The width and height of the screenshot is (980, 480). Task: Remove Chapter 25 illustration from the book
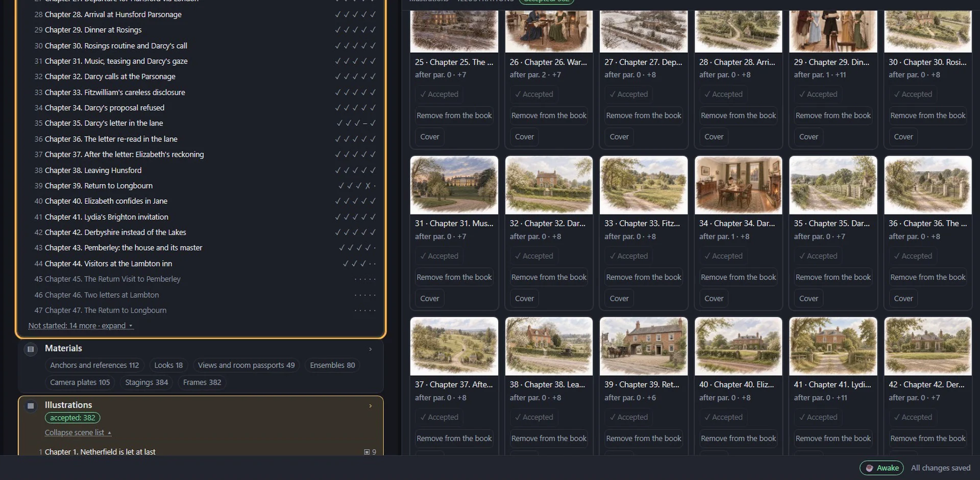tap(454, 115)
